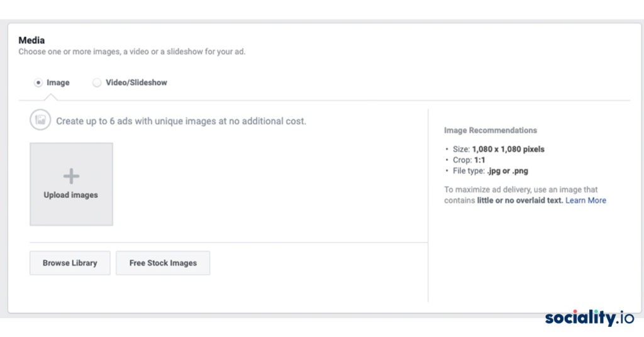Click the circular image gallery icon
Viewport: 644px width, 337px height.
40,120
